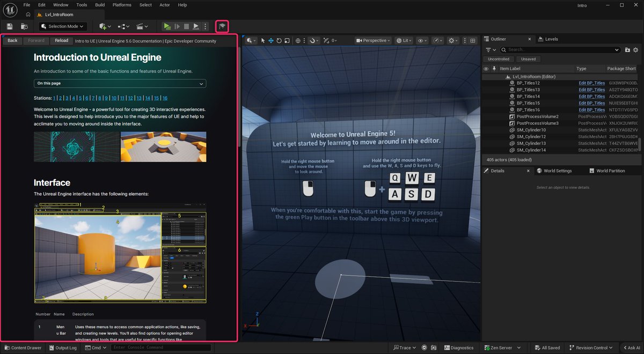Open Revision Control from the status bar

pos(590,348)
